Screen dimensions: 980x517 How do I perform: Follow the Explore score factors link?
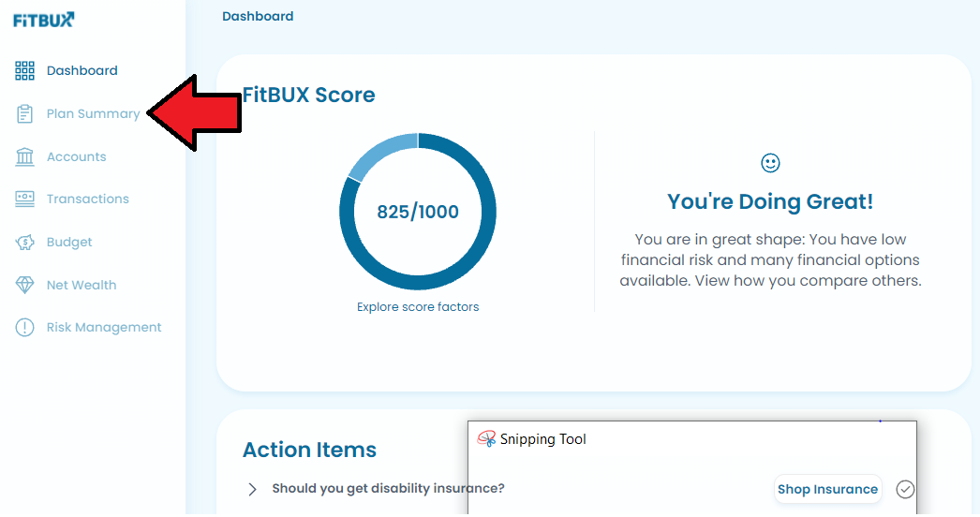click(x=418, y=307)
